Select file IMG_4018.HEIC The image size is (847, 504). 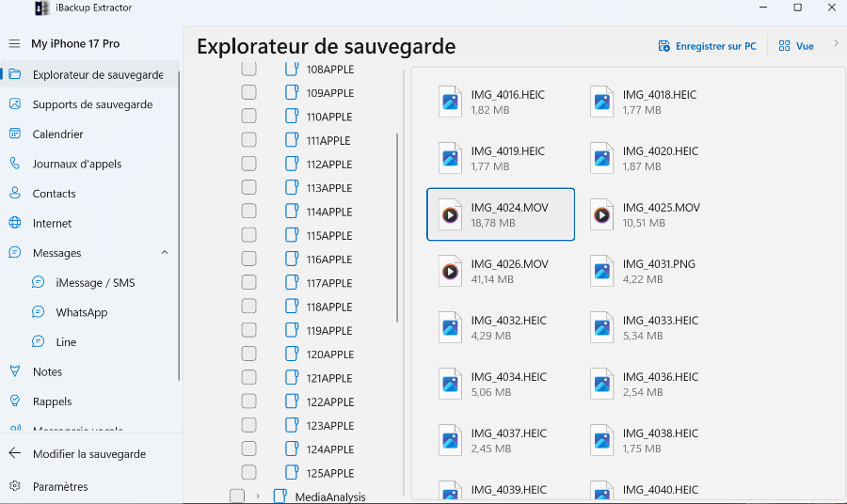point(652,102)
